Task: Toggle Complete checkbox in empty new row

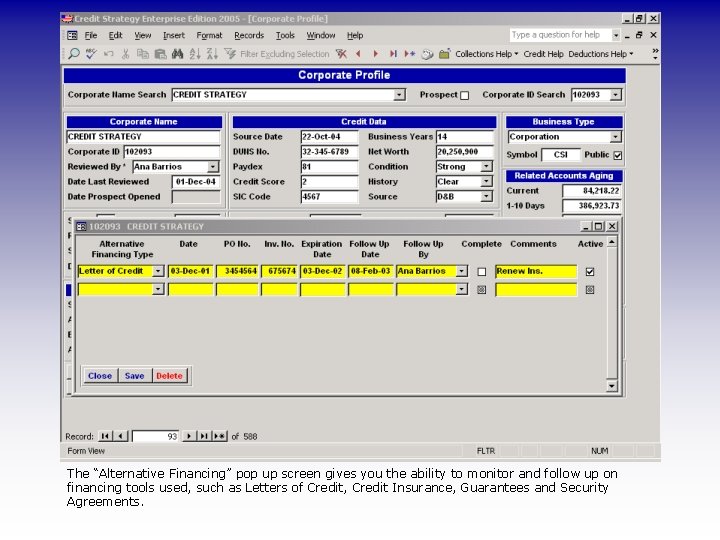Action: coord(481,290)
